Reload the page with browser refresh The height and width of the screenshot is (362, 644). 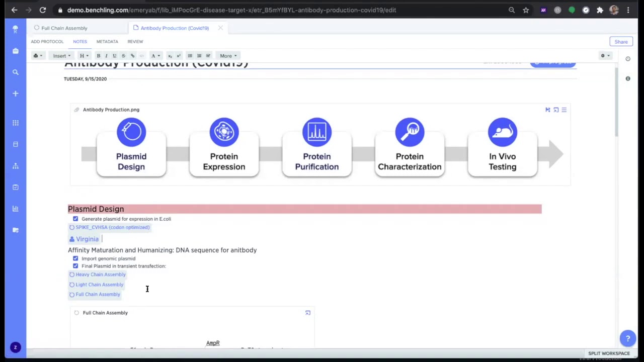[x=43, y=10]
